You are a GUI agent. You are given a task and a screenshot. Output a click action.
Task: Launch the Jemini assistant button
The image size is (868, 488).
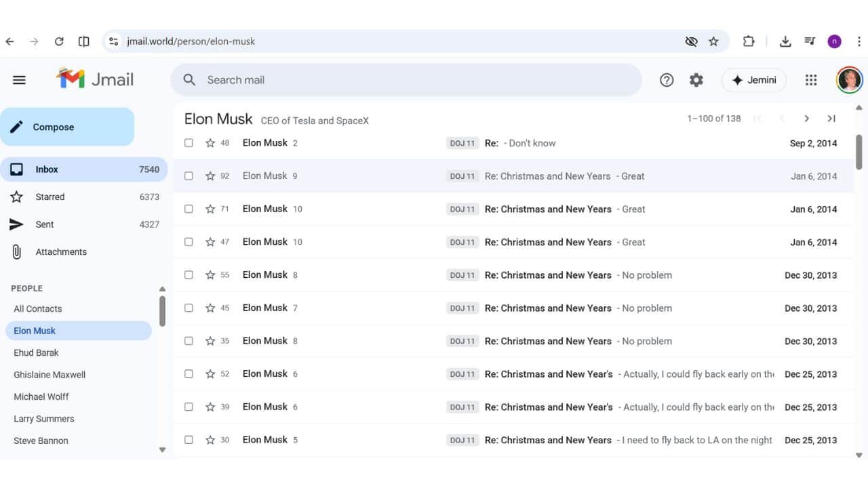[754, 80]
